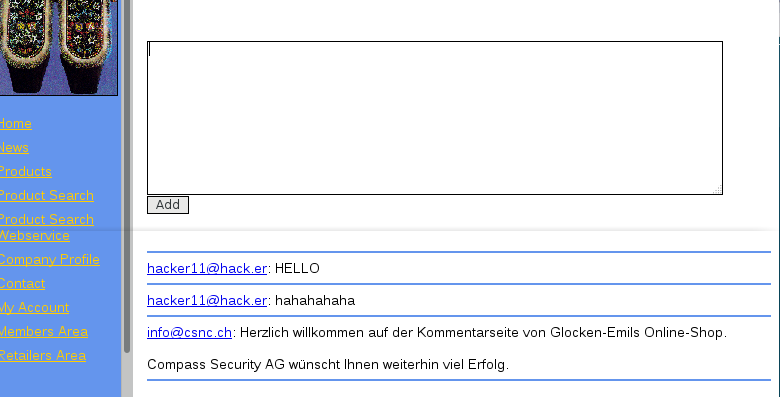
Task: Open the Members Area link
Action: point(43,331)
